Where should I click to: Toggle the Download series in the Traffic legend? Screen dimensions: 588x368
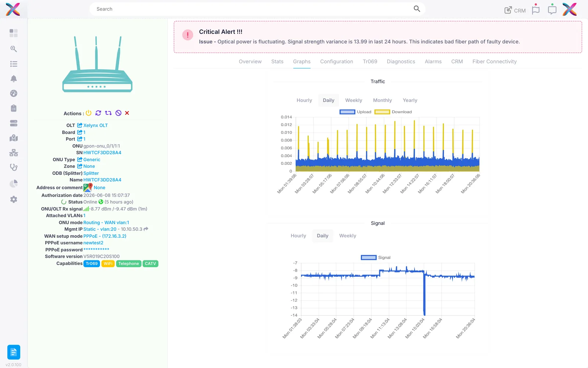click(x=393, y=112)
